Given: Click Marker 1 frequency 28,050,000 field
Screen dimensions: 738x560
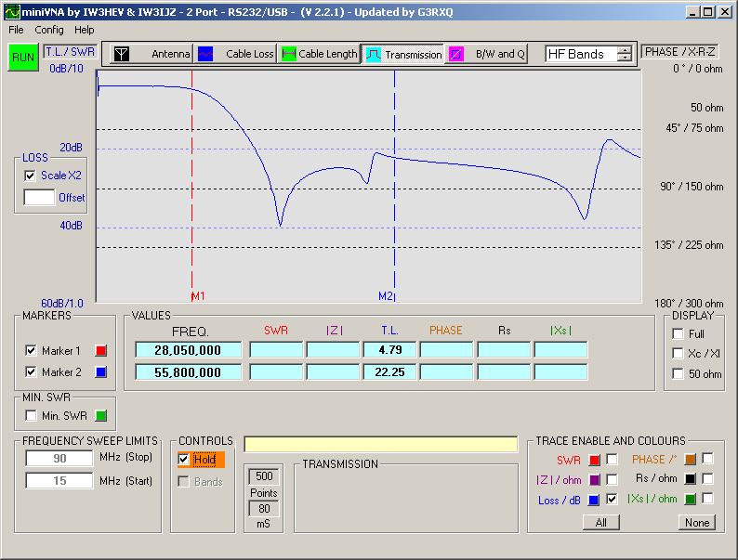Looking at the screenshot, I should 189,350.
